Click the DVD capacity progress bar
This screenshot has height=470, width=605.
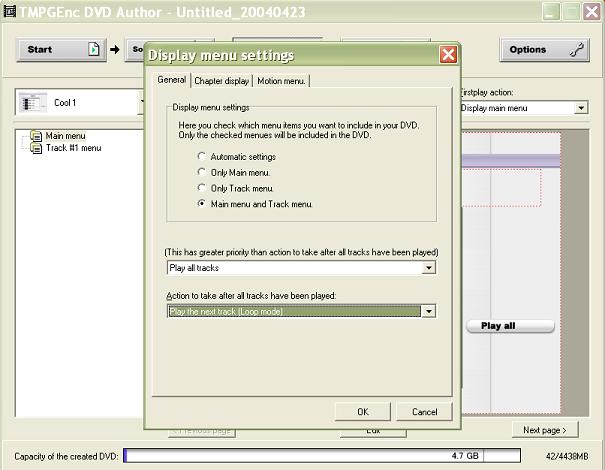pyautogui.click(x=322, y=456)
